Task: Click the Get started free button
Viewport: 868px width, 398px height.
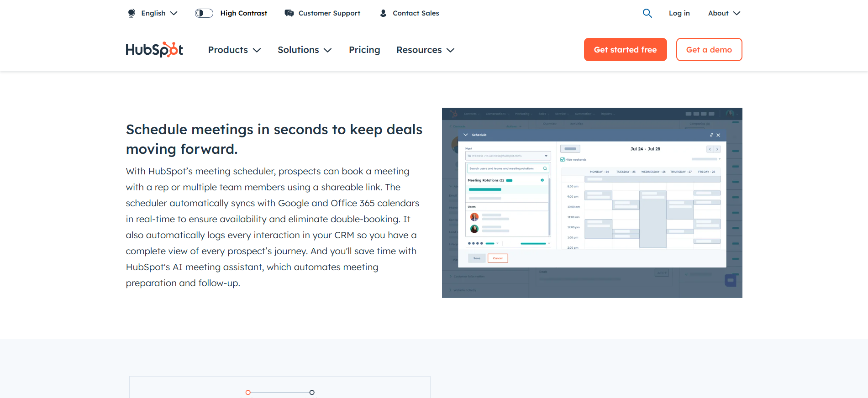Action: click(x=625, y=49)
